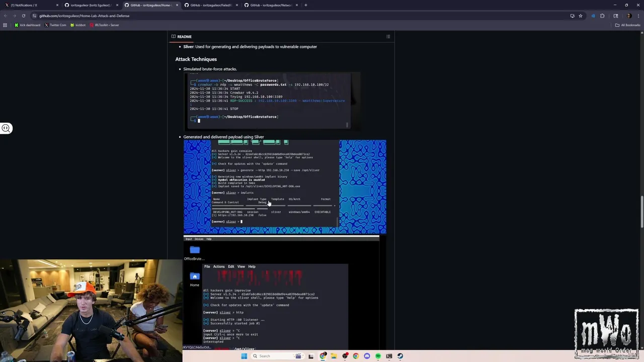Click the Attack Techniques heading
The image size is (644, 362).
(x=196, y=59)
